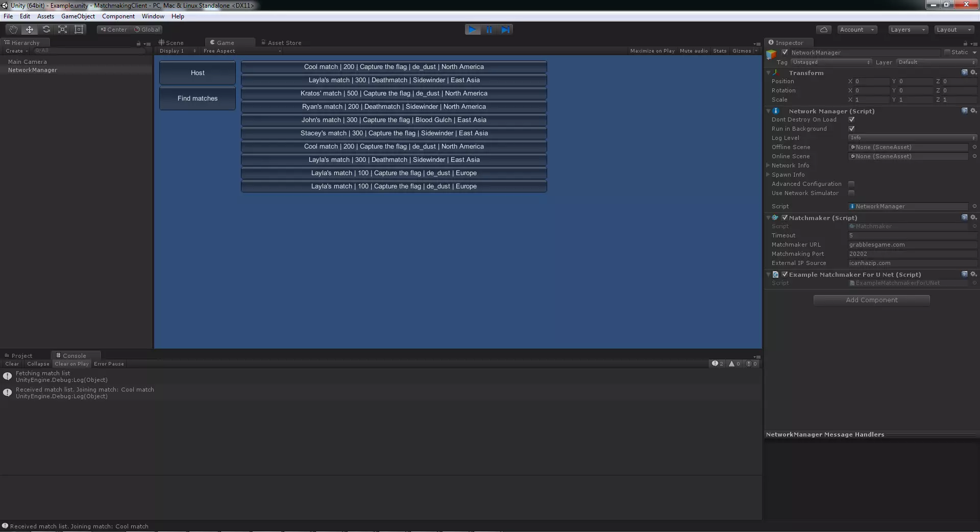This screenshot has width=980, height=532.
Task: Expand the Spawn Info foldout
Action: [768, 175]
